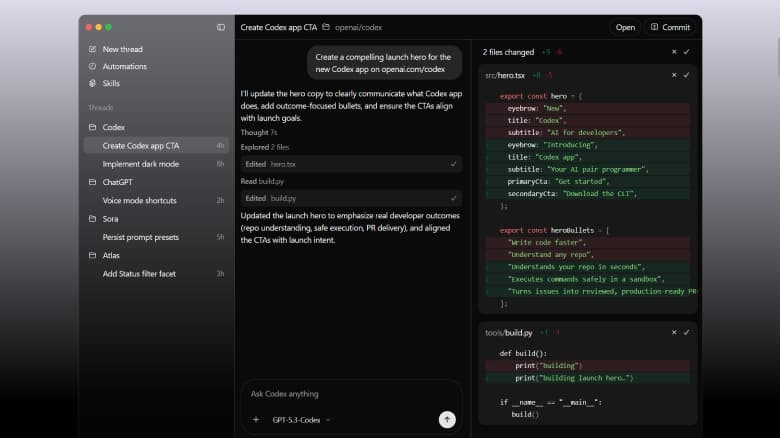Expand the Read build.py entry

262,182
